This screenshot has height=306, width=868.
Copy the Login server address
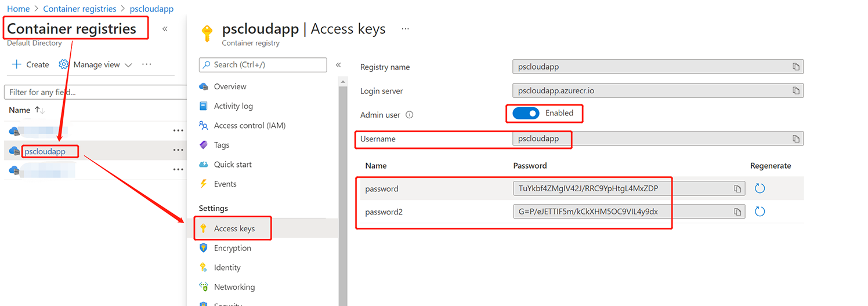[796, 91]
